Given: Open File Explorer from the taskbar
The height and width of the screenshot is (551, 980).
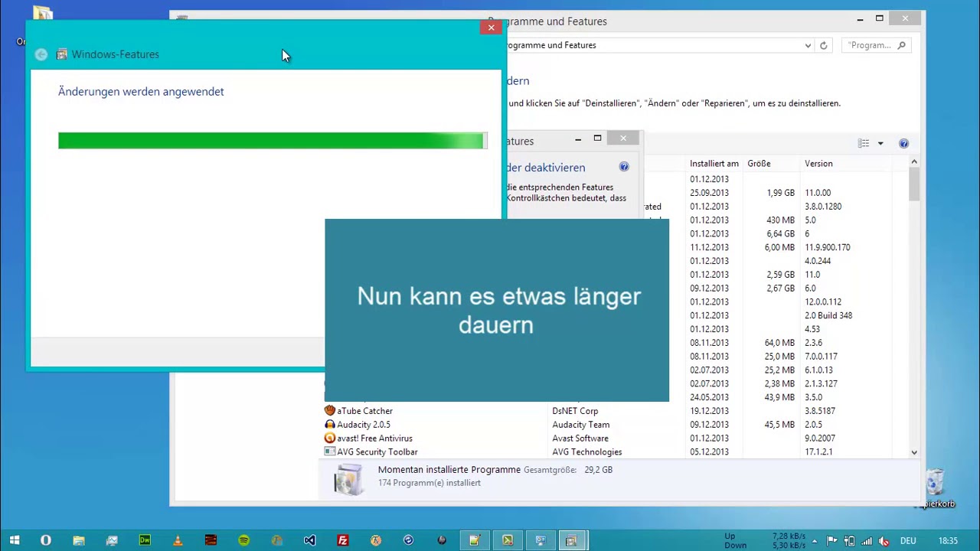Looking at the screenshot, I should (78, 540).
